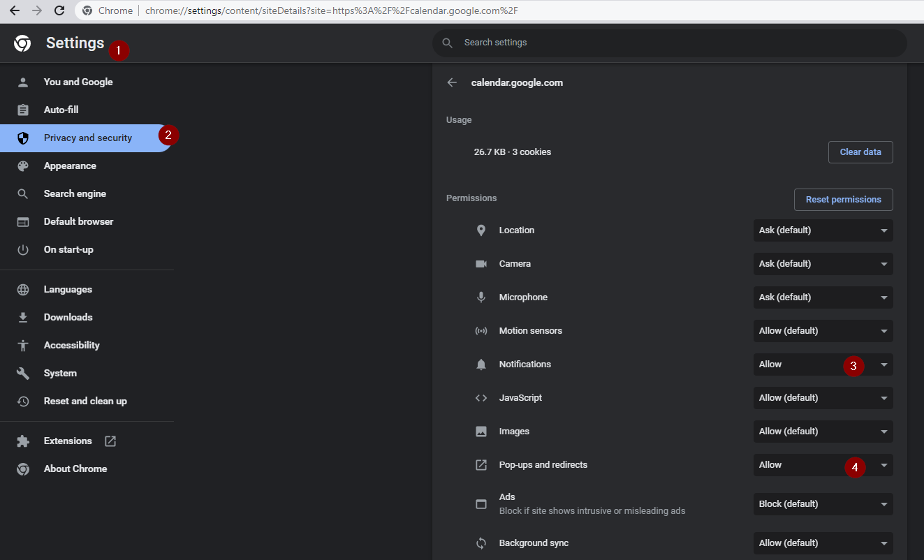The image size is (924, 560).
Task: Go to the About Chrome section
Action: click(x=75, y=469)
